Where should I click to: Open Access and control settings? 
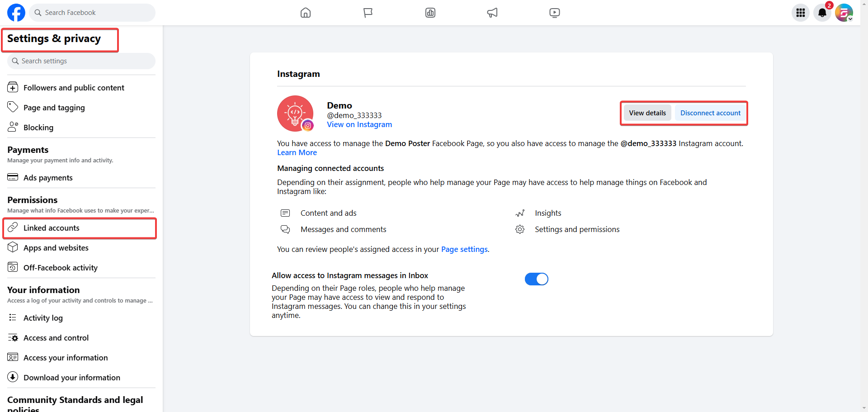[x=81, y=338]
